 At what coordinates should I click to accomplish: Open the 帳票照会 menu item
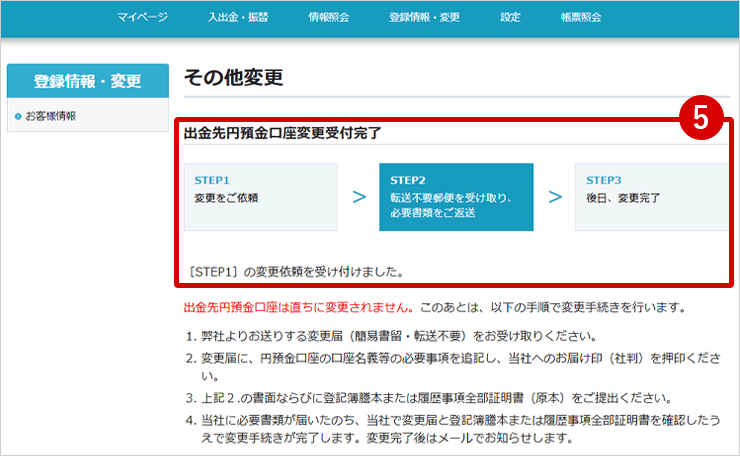click(x=581, y=17)
